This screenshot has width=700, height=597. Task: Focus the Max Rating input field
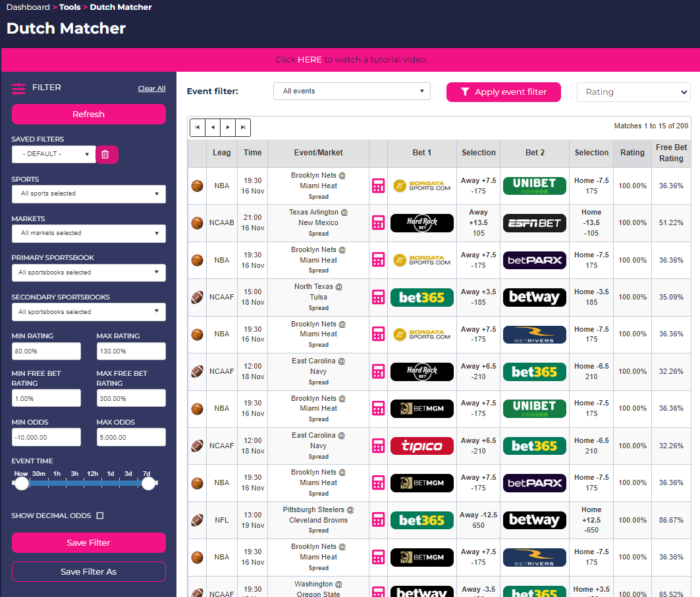131,351
